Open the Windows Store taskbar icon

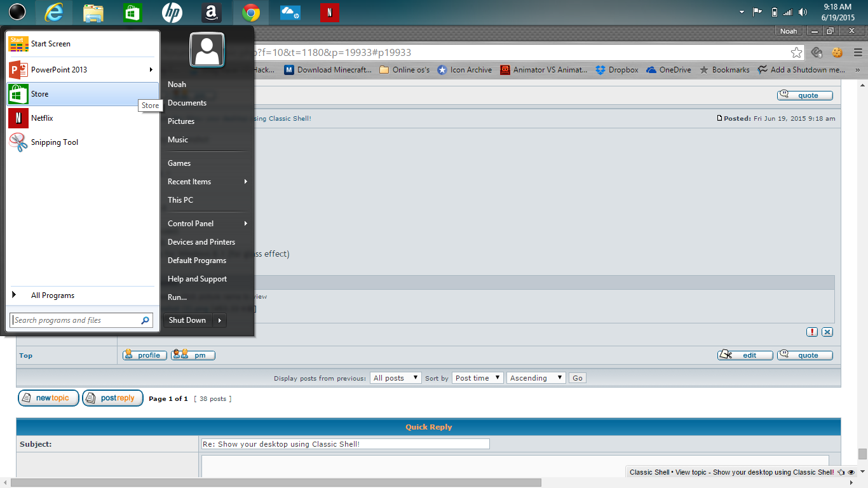point(132,12)
